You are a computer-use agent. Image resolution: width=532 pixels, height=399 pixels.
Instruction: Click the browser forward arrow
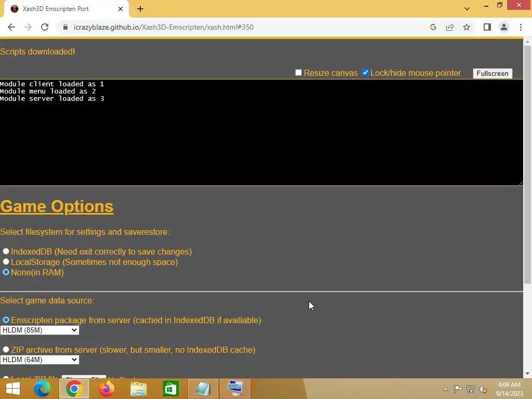(28, 27)
